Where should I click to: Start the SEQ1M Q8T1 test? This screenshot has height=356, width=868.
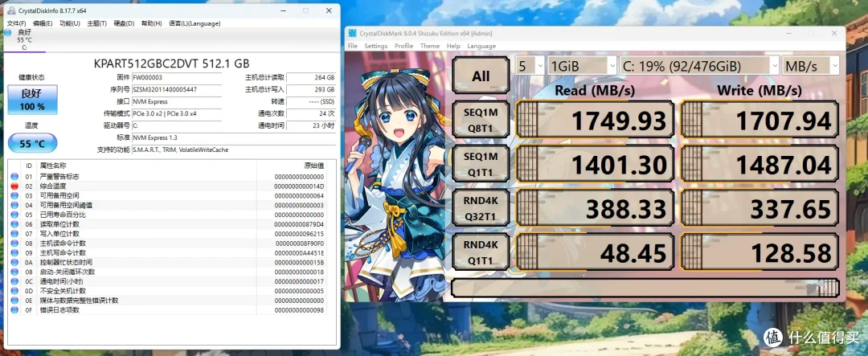(481, 120)
